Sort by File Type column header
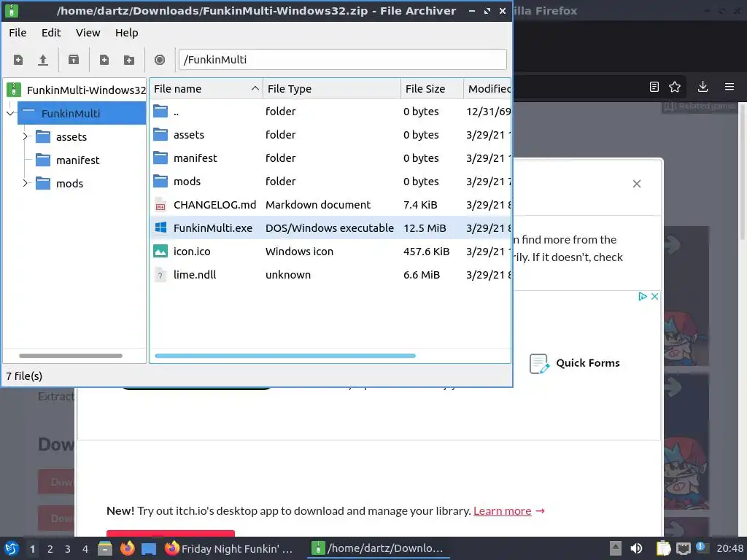Viewport: 747px width, 560px height. 332,89
